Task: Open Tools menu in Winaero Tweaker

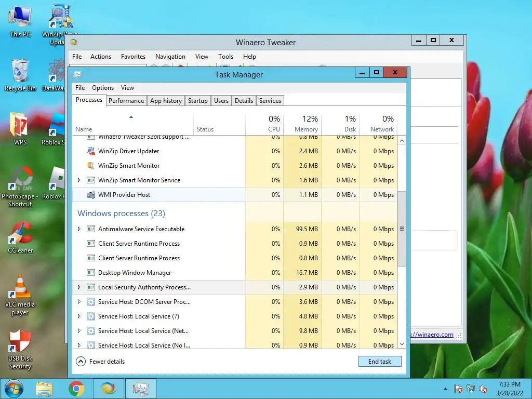Action: click(x=225, y=57)
